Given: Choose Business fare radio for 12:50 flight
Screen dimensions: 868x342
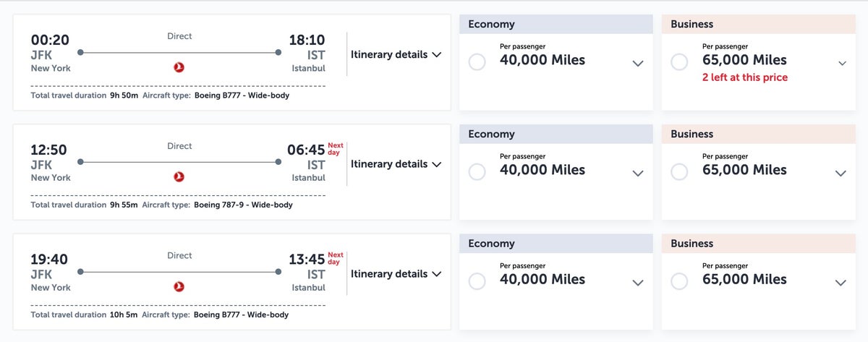Looking at the screenshot, I should pyautogui.click(x=679, y=172).
